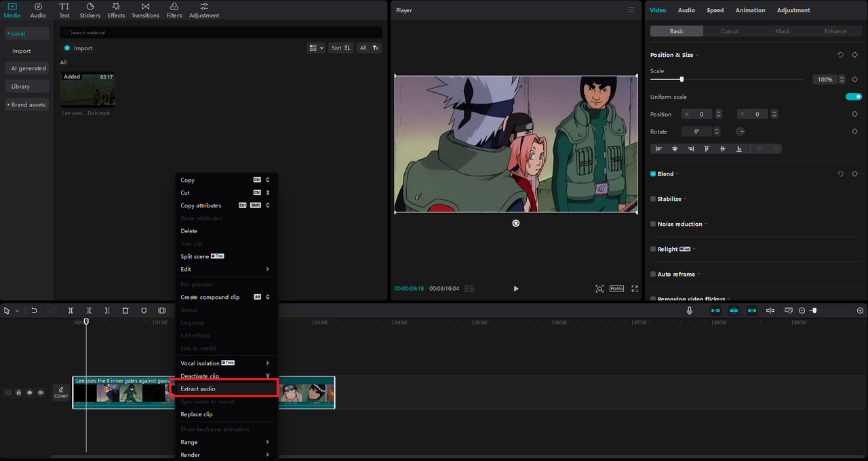Toggle main track magnet snapping
The height and width of the screenshot is (461, 868).
click(x=715, y=310)
